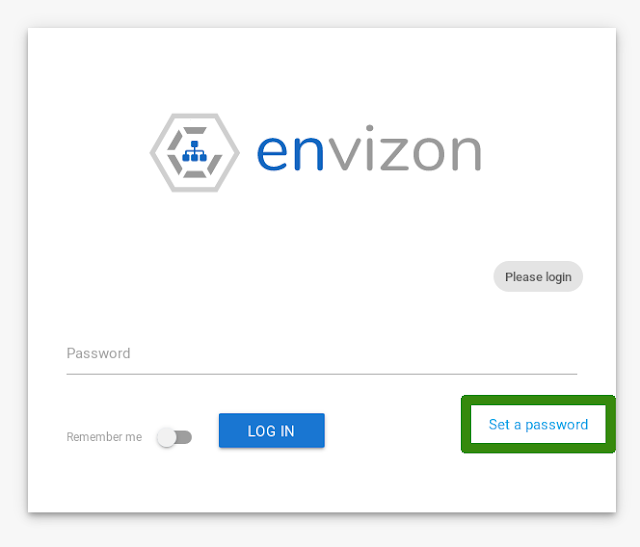Click the 'LOG' text on blue button

click(x=262, y=431)
